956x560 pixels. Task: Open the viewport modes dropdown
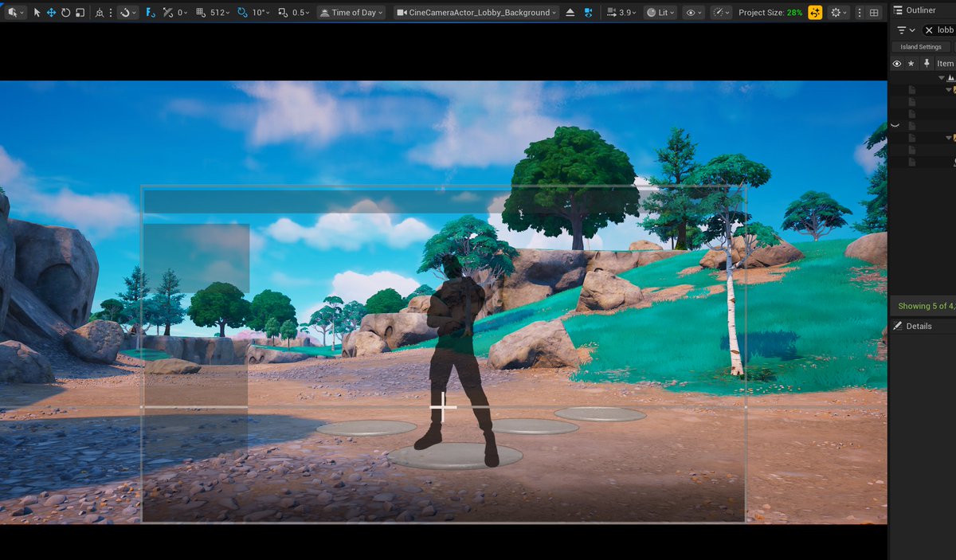[x=16, y=13]
